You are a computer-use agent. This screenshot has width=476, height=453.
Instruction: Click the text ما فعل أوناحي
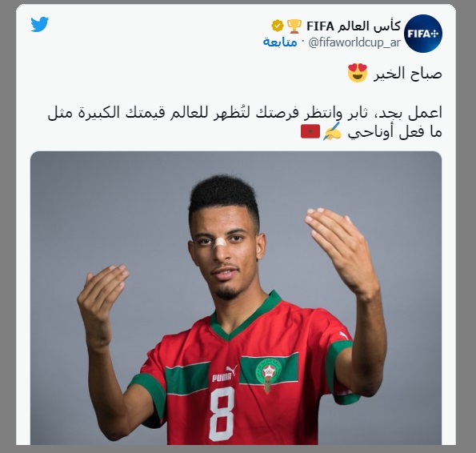tap(394, 132)
